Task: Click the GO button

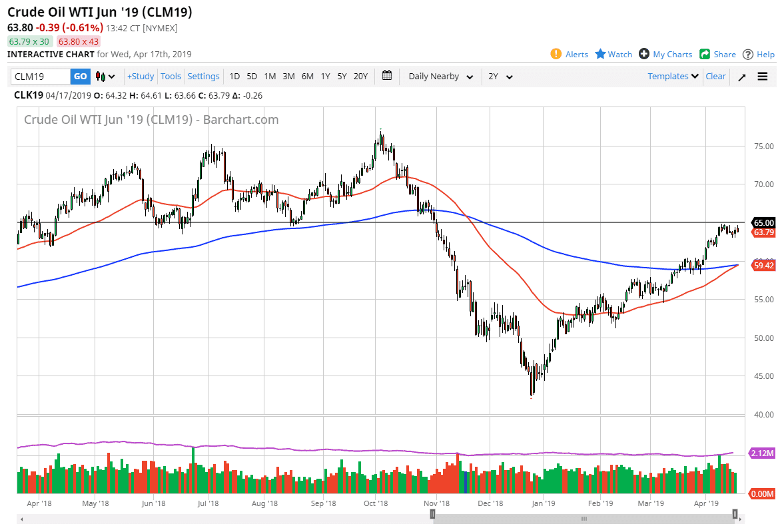Action: point(80,77)
